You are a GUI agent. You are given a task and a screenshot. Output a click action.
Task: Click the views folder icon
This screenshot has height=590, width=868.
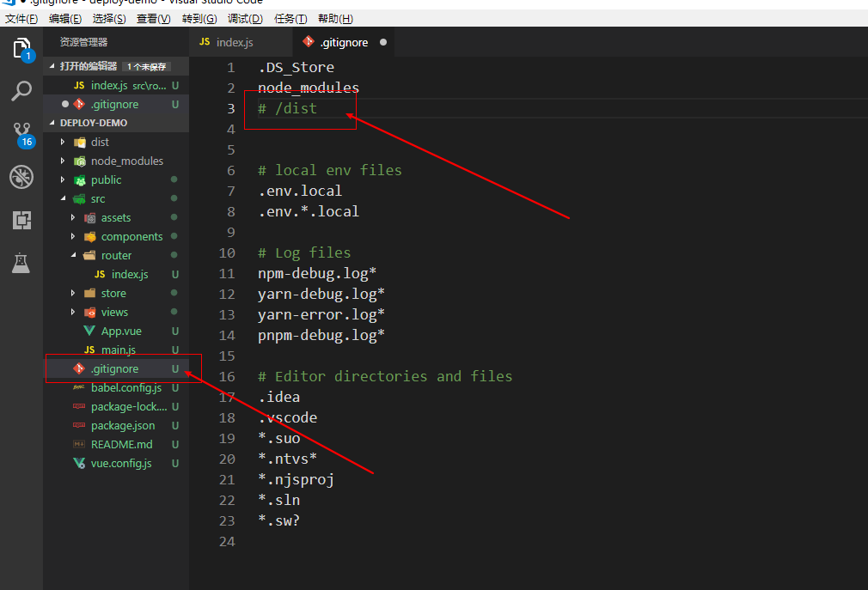click(89, 313)
